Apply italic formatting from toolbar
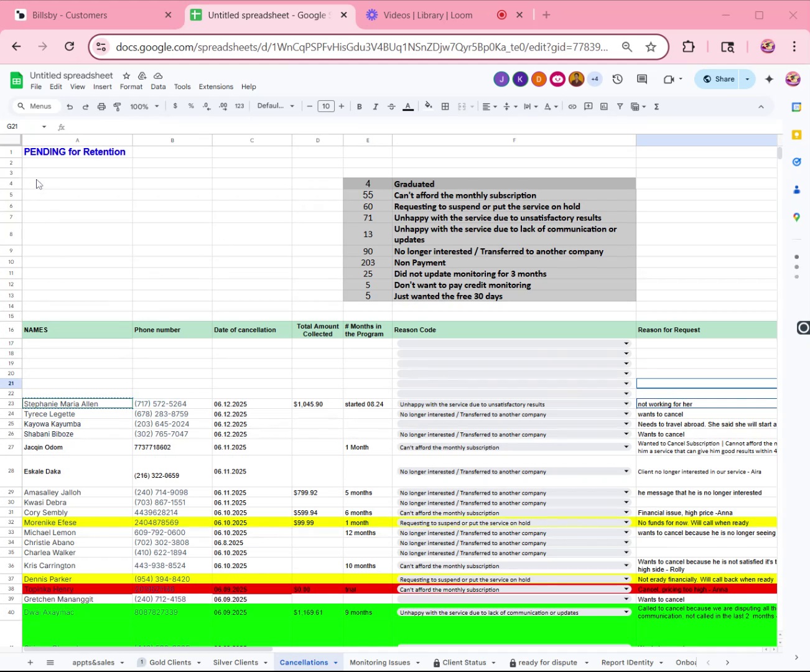The width and height of the screenshot is (810, 672). click(x=375, y=106)
